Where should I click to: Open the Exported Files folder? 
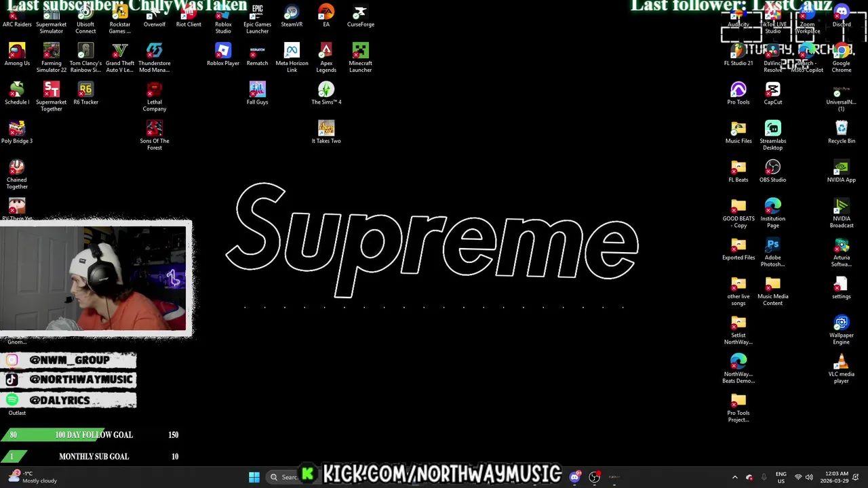tap(738, 249)
